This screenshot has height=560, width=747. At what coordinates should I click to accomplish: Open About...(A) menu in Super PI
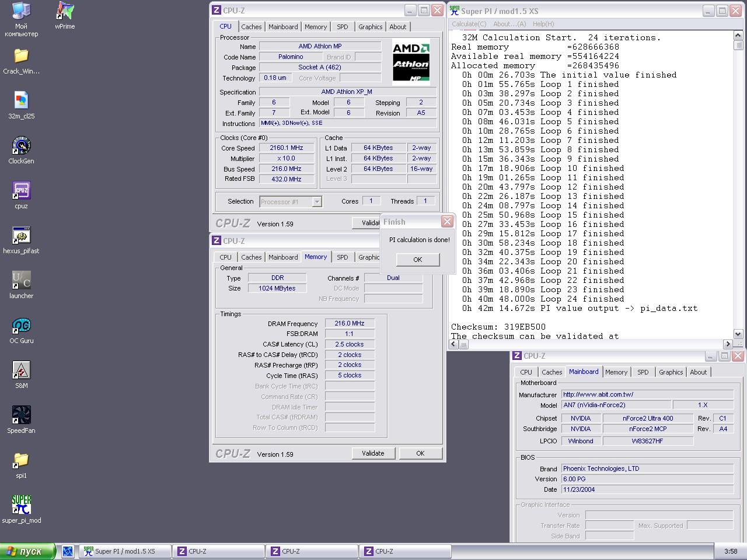pyautogui.click(x=509, y=24)
